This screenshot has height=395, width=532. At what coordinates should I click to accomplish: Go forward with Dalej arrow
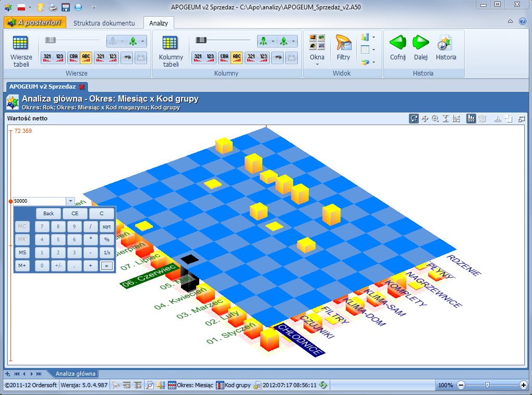(x=420, y=47)
